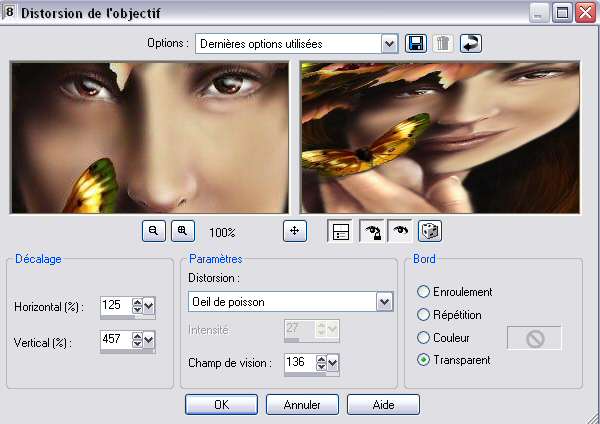This screenshot has width=600, height=424.
Task: Open the Champ de vision slider dropdown arrow
Action: click(333, 363)
